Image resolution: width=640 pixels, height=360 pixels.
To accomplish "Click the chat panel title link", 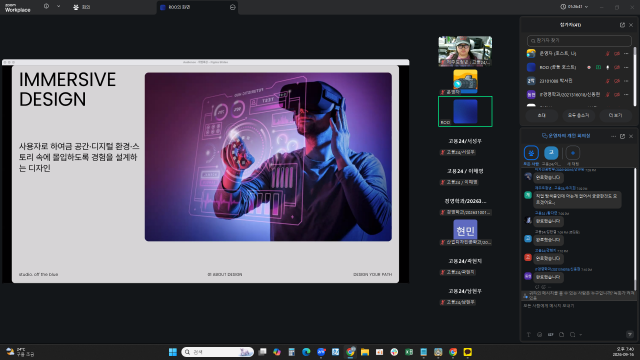I will (566, 136).
